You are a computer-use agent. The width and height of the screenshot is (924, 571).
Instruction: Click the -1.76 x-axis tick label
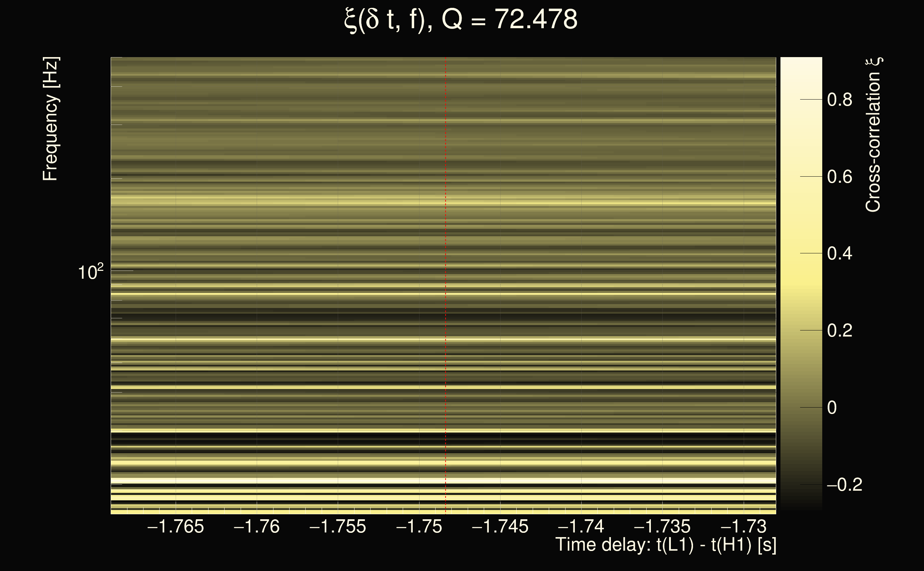(257, 526)
